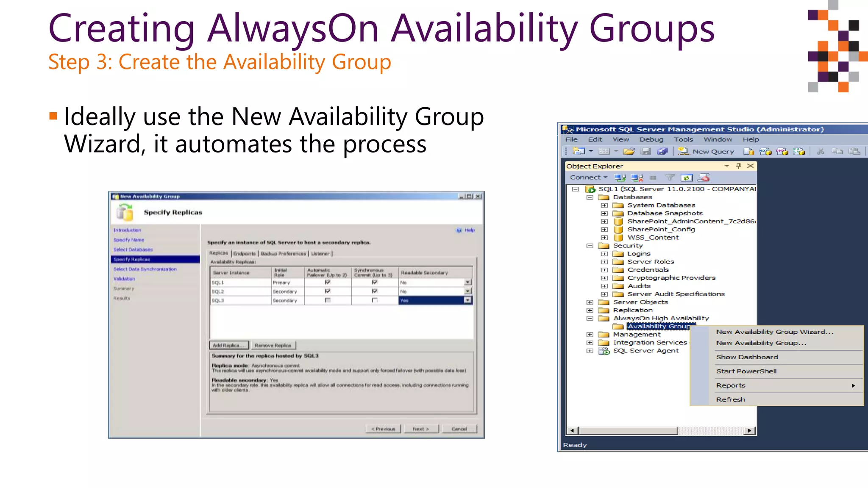Switch to the Backup Preferences tab
Screen dimensions: 868x488
click(283, 253)
